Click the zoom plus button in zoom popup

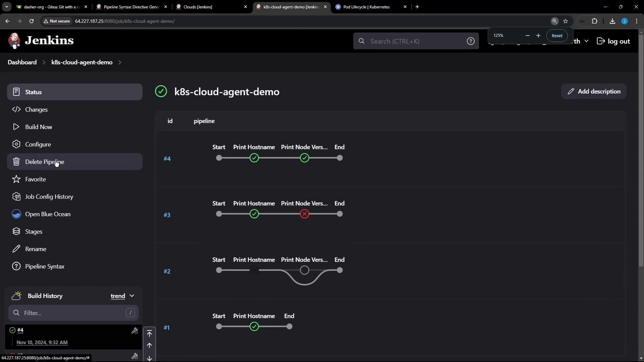click(x=538, y=36)
